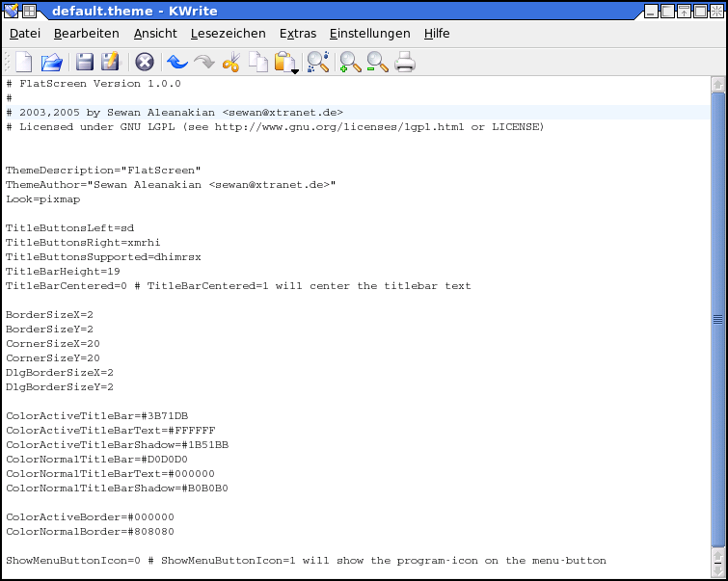The image size is (728, 581).
Task: Click the line "ColorNormalTitleBar=#D0D0D0"
Action: 96,459
